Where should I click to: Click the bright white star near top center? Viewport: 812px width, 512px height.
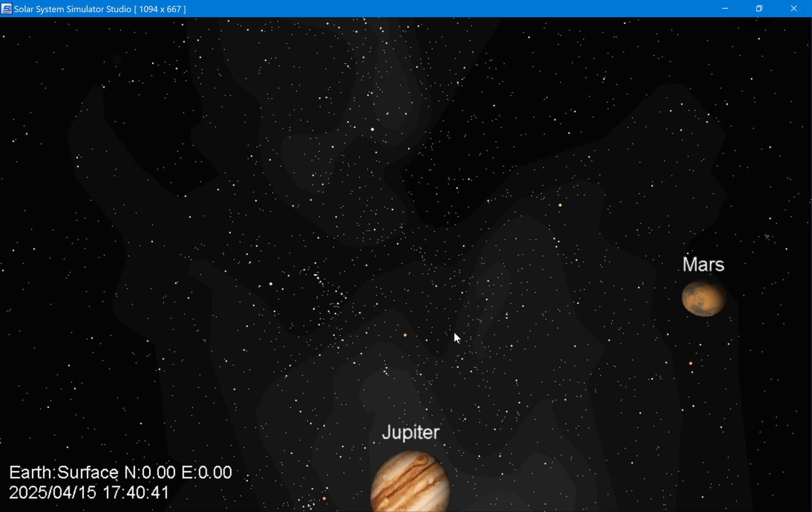372,129
